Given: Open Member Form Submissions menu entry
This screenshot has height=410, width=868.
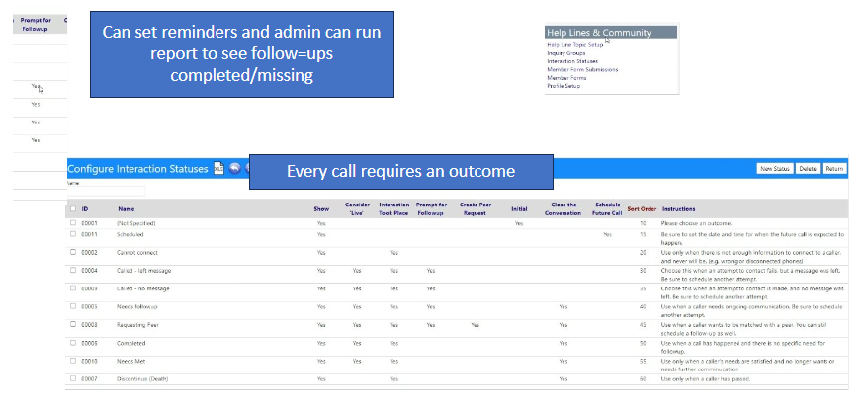Looking at the screenshot, I should click(582, 70).
